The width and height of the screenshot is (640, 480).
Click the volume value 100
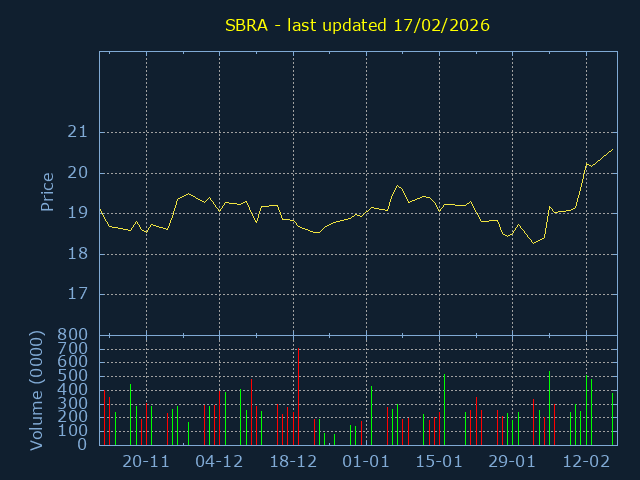point(72,431)
